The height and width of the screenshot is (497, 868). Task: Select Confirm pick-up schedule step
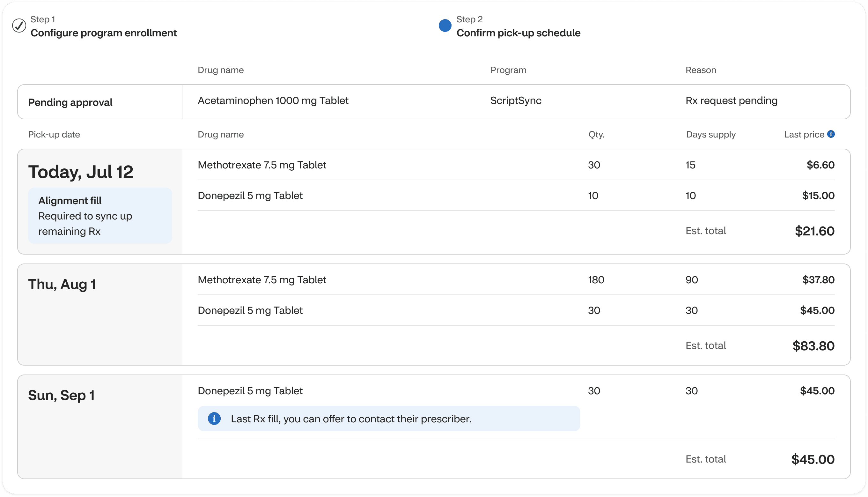[x=518, y=33]
